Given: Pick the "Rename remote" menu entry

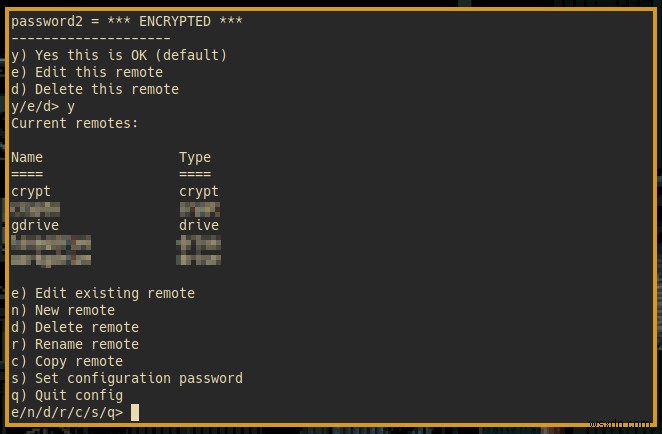Looking at the screenshot, I should click(75, 344).
